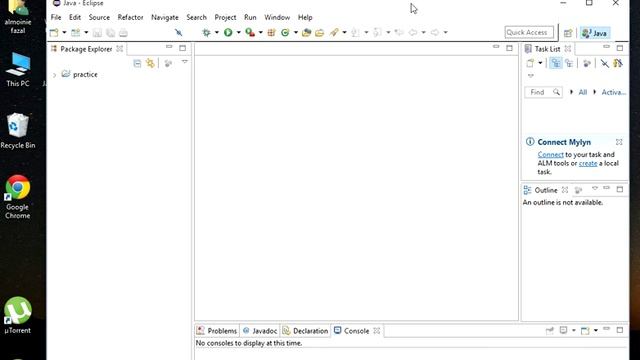Toggle Scheduled presentation in Task List
The height and width of the screenshot is (360, 640).
point(569,63)
